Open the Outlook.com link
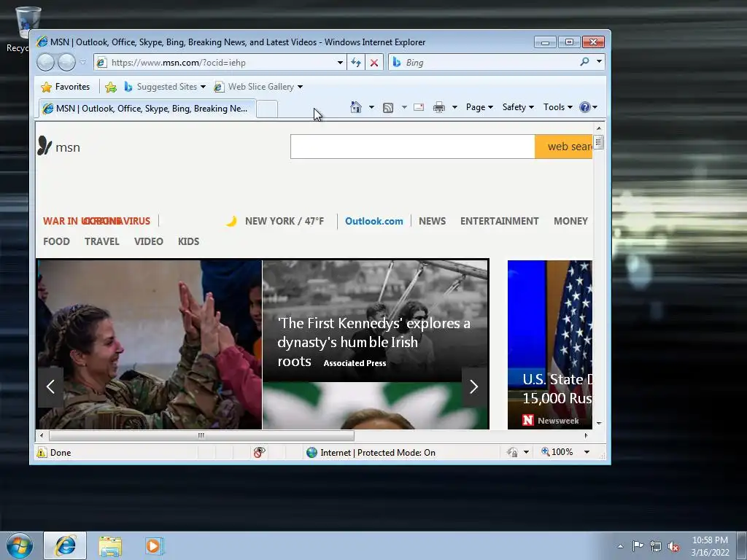747x560 pixels. tap(374, 221)
